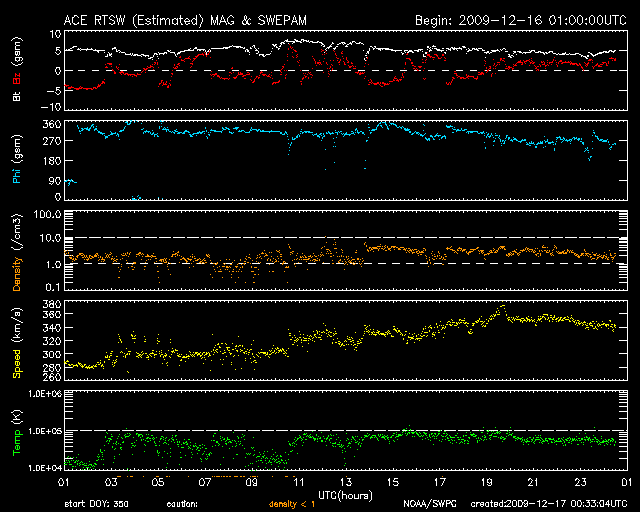
Task: Click the 05 hour tick on the time axis
Action: coord(157,482)
